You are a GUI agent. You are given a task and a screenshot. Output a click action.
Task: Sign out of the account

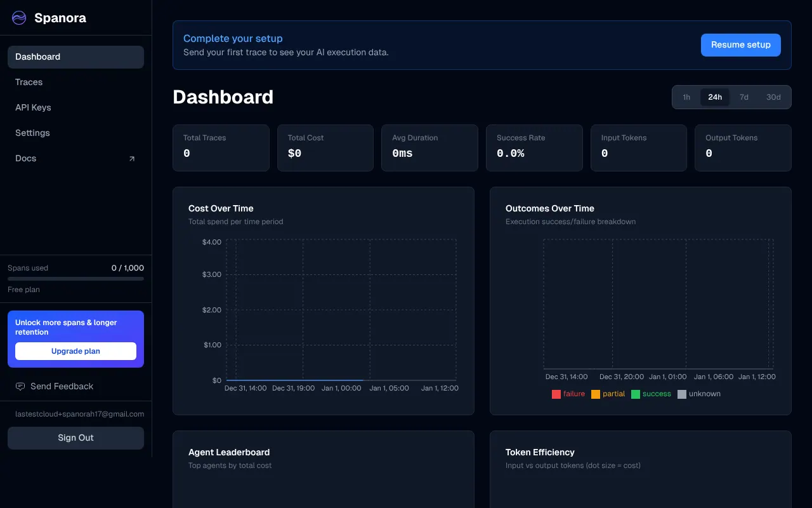point(75,438)
